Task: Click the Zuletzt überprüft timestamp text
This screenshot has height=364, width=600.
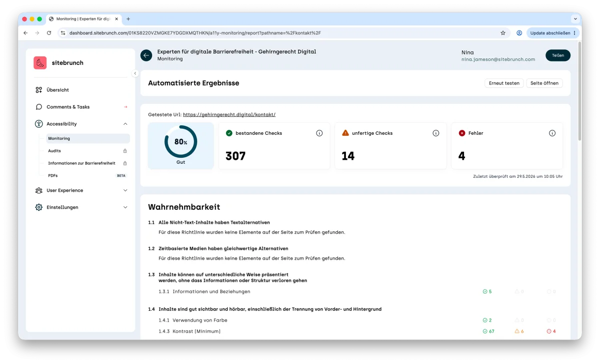Action: pyautogui.click(x=518, y=177)
